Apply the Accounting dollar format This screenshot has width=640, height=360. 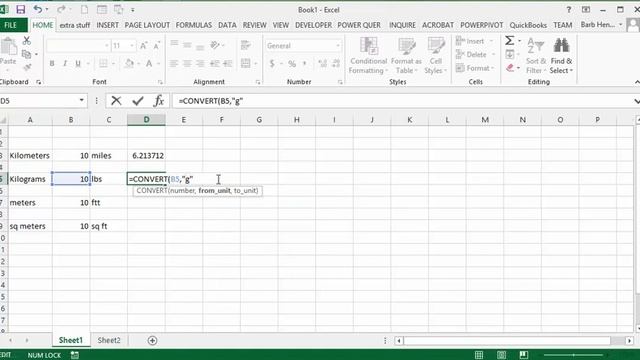tap(272, 63)
